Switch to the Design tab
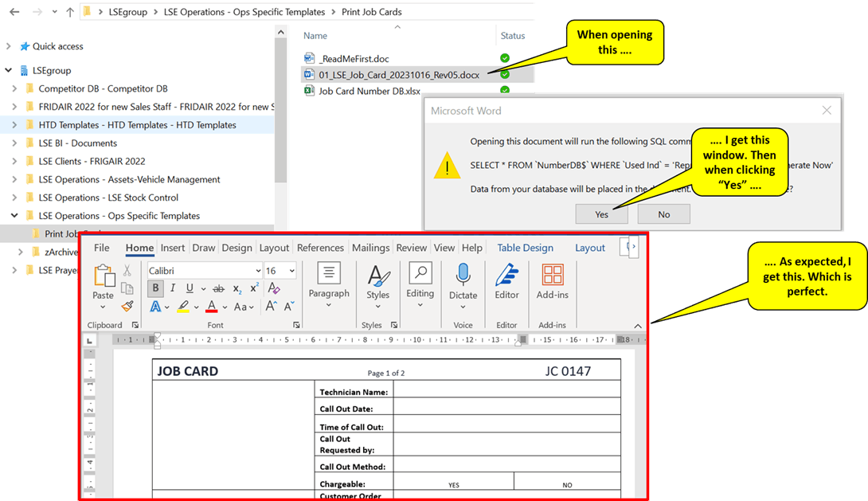Viewport: 868px width, 501px height. (237, 248)
